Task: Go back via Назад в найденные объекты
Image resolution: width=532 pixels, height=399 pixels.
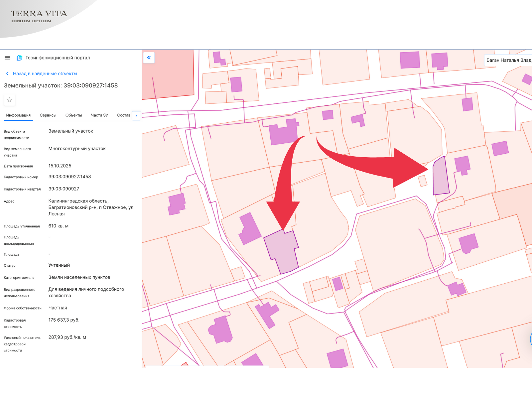Action: coord(45,74)
